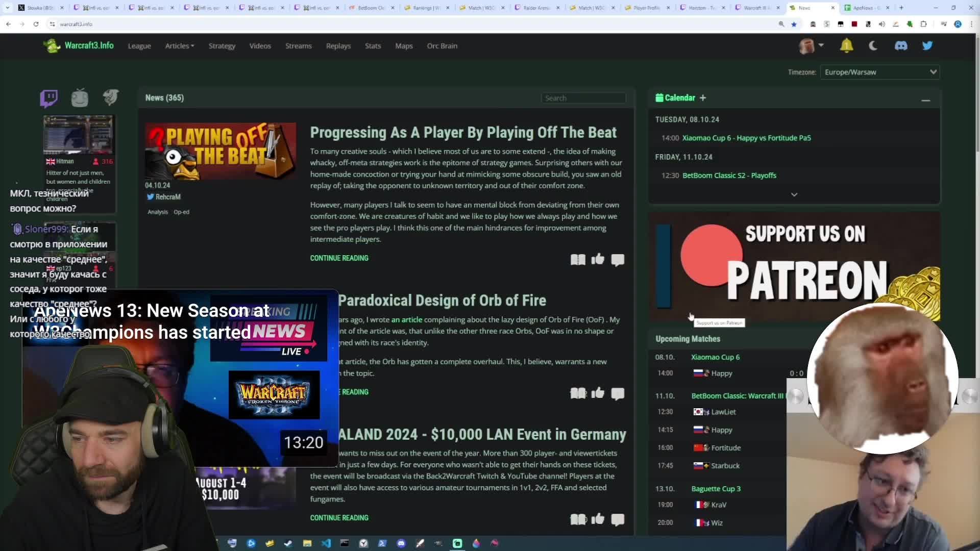Continue reading the Playing Off The Beat article

click(339, 258)
